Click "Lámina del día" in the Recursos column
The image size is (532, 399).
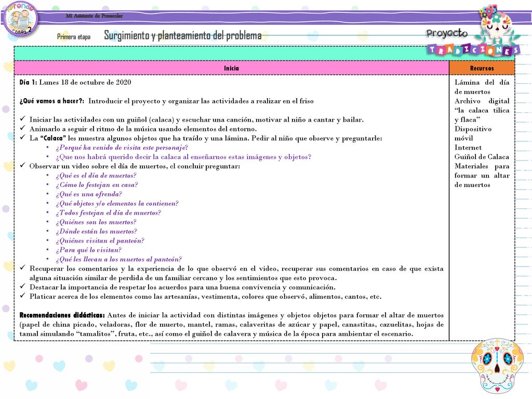[x=482, y=82]
